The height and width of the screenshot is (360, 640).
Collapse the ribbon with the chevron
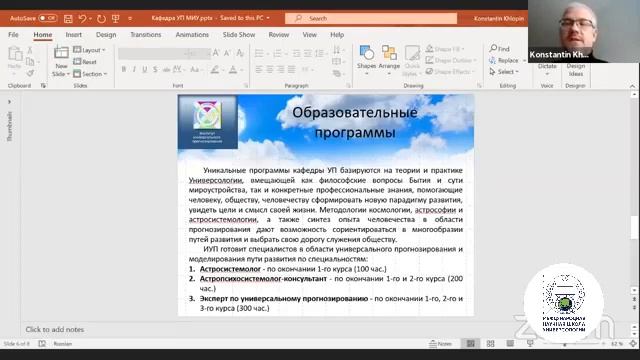632,86
